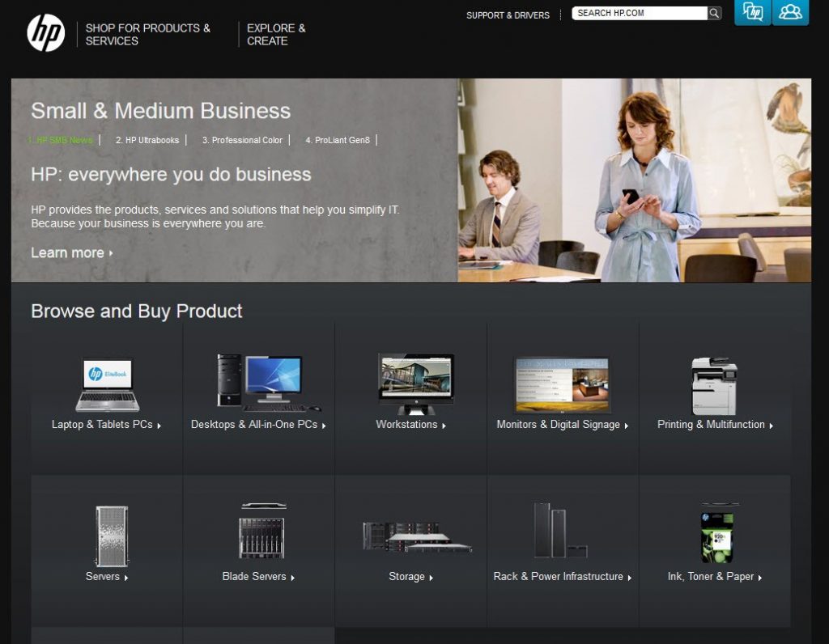Click the search magnifier button

[714, 13]
